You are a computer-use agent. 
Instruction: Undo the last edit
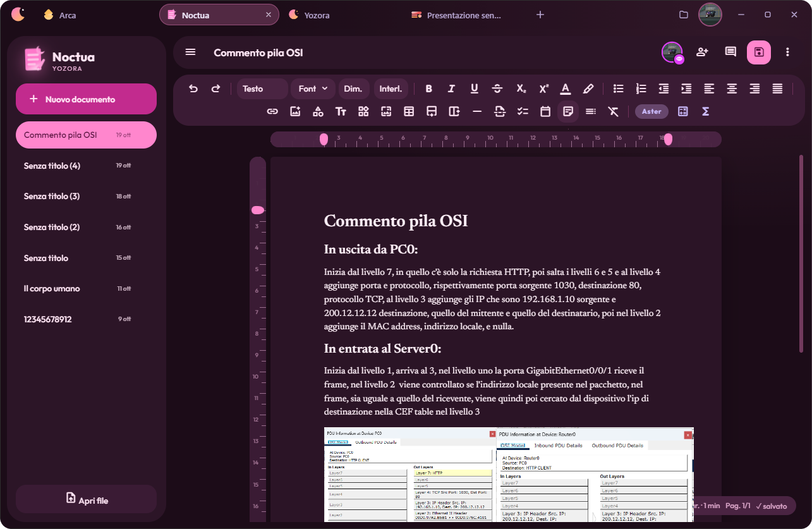click(193, 89)
